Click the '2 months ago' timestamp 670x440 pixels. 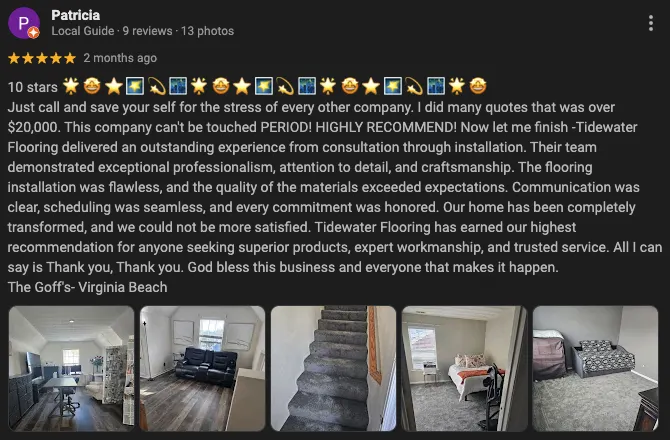coord(120,58)
